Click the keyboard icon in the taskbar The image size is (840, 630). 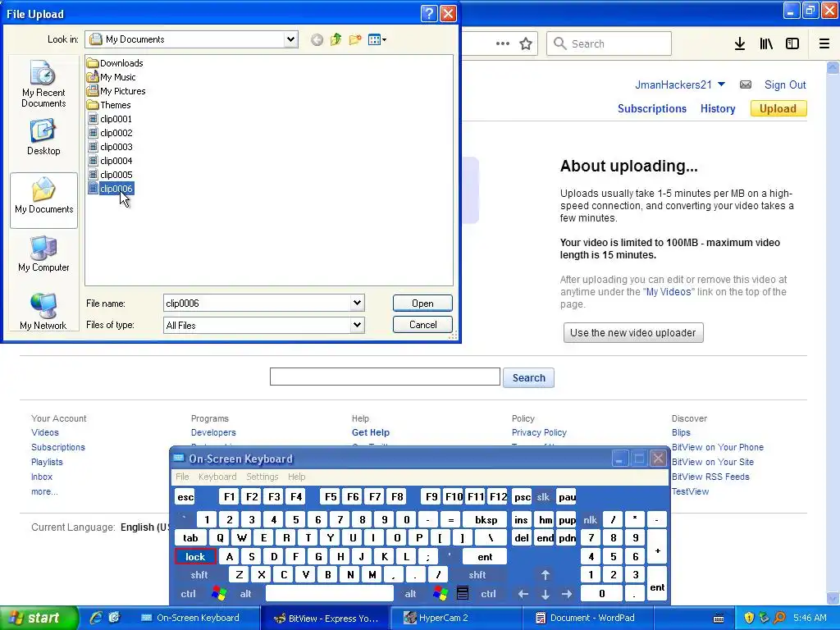719,619
